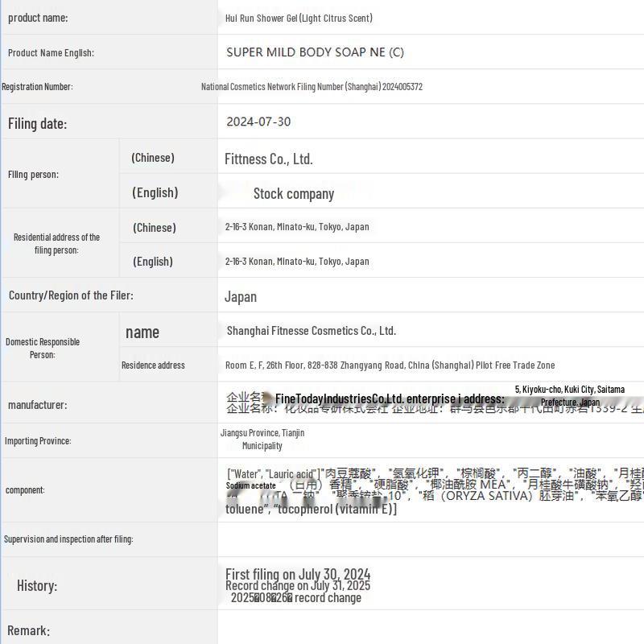The image size is (644, 644).
Task: Click the importing province value 'Jiangsu Province, Tianjin'
Action: point(262,433)
